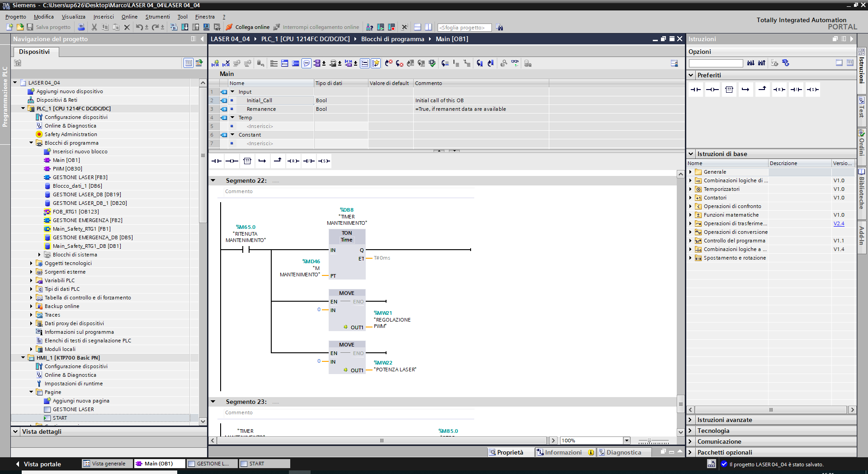Click the Undo arrow icon
Viewport: 868px width, 474px height.
click(139, 27)
